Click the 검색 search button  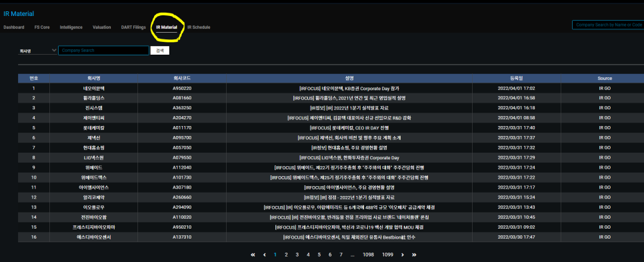coord(160,51)
